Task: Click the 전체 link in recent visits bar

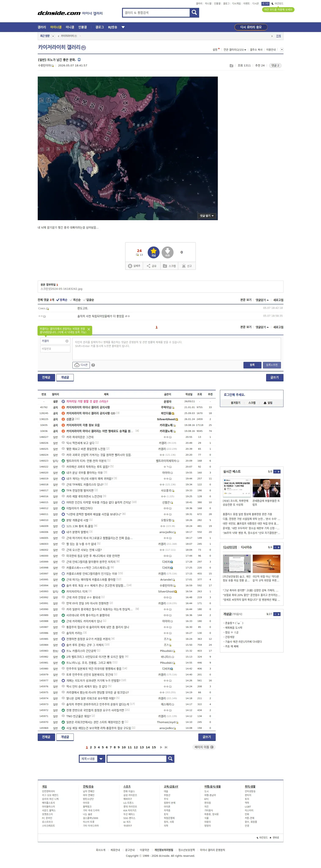Action: pyautogui.click(x=278, y=36)
